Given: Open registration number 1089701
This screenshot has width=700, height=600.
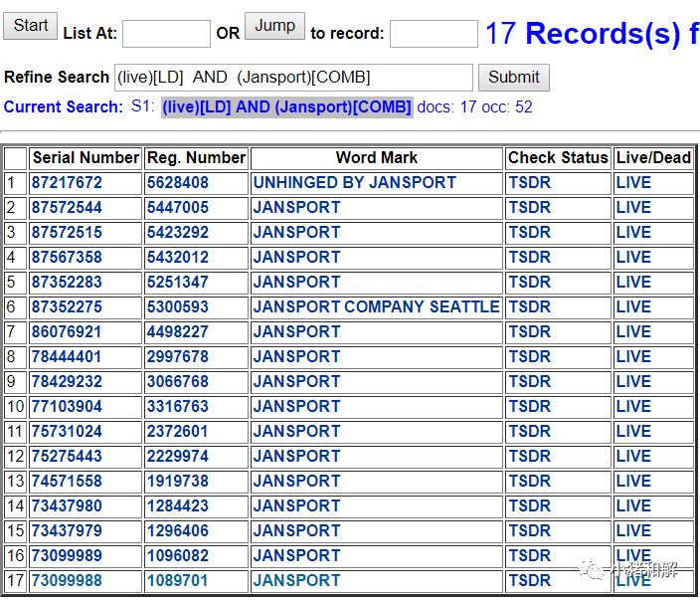Looking at the screenshot, I should (x=178, y=581).
